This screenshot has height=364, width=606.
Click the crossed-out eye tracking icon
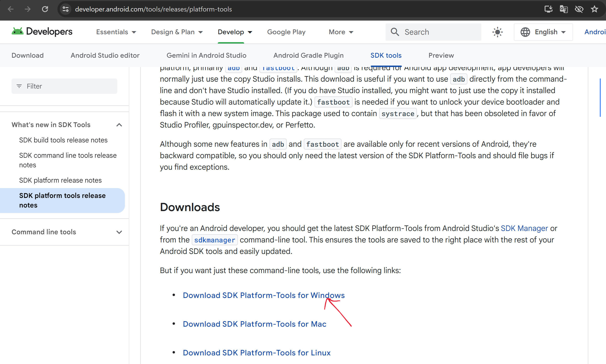(x=579, y=9)
